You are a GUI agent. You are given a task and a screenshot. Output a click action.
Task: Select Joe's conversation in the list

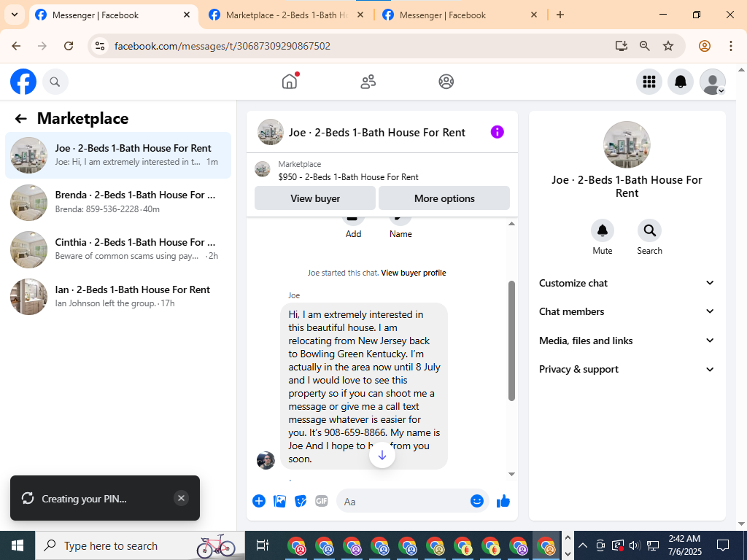coord(118,155)
